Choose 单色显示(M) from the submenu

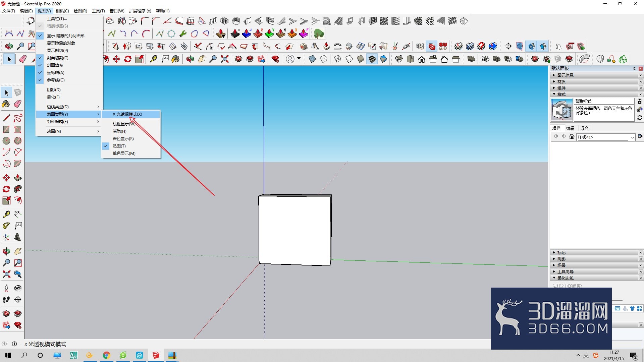tap(131, 154)
